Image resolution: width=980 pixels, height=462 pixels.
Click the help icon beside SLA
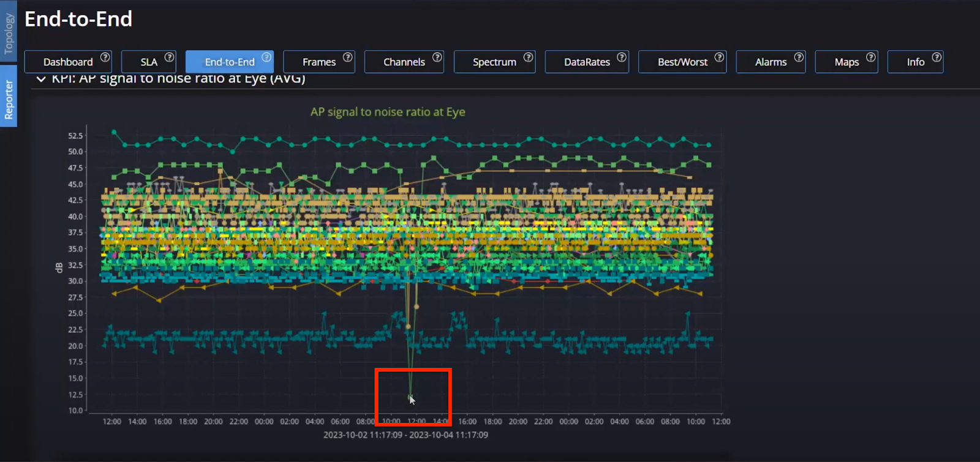point(169,57)
